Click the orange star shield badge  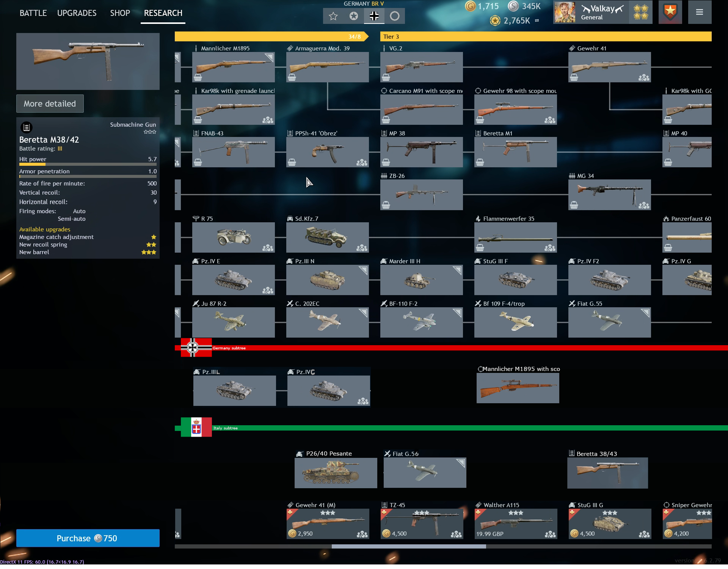(x=670, y=13)
